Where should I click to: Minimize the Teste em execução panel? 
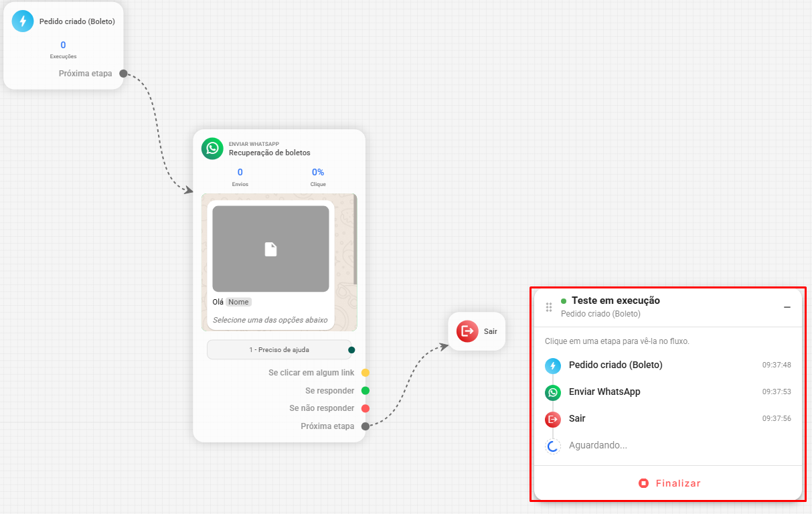point(787,307)
